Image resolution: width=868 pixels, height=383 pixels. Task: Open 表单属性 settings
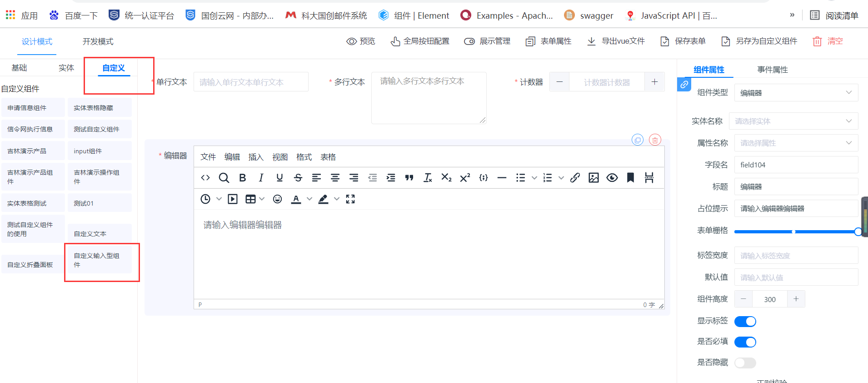click(x=549, y=41)
